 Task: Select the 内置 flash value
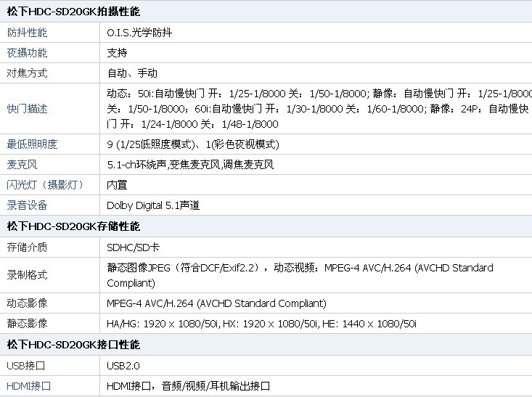pos(117,185)
